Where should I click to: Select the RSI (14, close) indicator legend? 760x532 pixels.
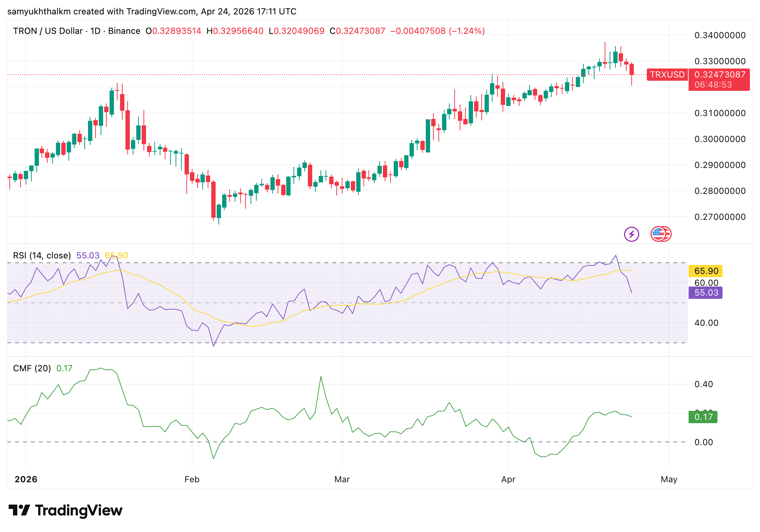click(42, 256)
